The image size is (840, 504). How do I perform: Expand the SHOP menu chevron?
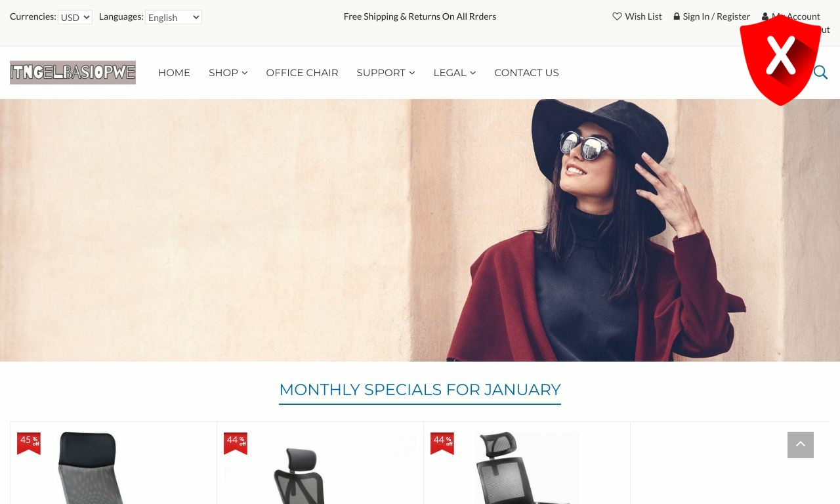click(x=245, y=73)
